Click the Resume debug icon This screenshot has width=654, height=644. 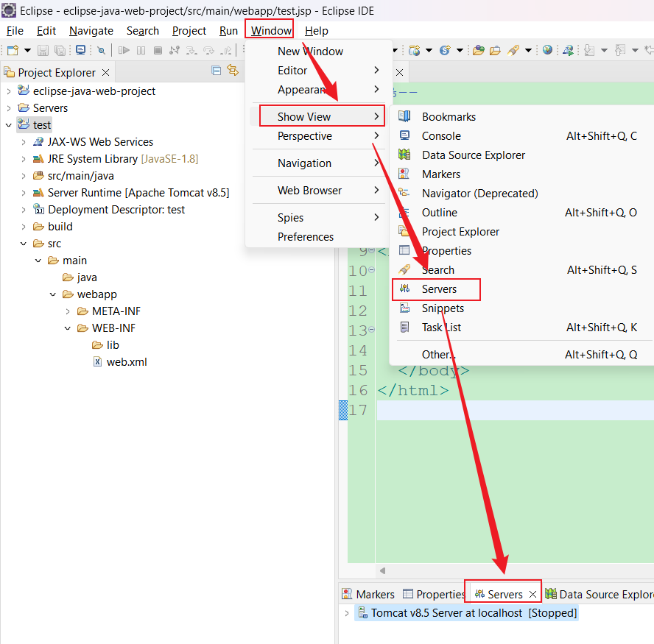(124, 51)
